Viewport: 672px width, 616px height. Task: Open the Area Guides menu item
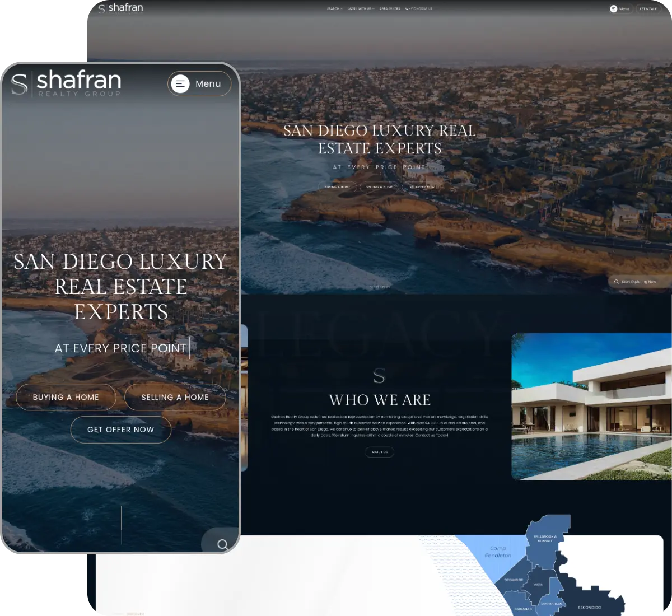point(390,9)
